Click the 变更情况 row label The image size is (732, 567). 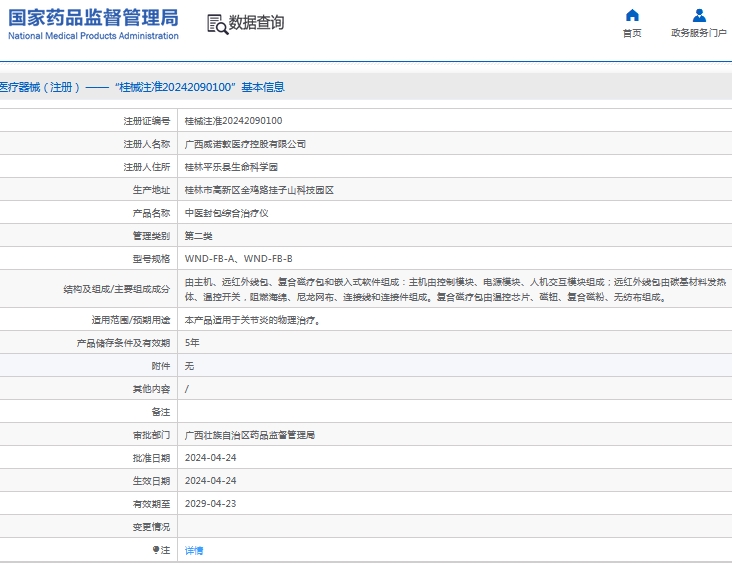151,527
